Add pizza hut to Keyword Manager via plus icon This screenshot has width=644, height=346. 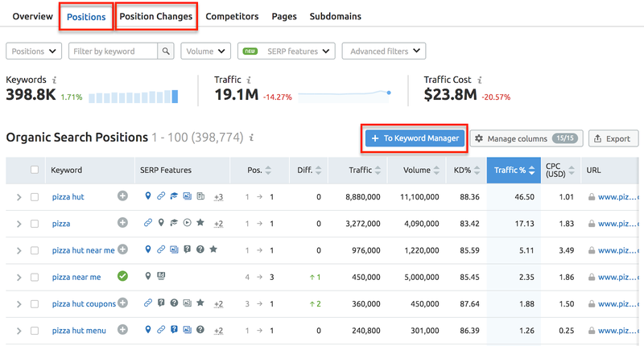coord(122,196)
